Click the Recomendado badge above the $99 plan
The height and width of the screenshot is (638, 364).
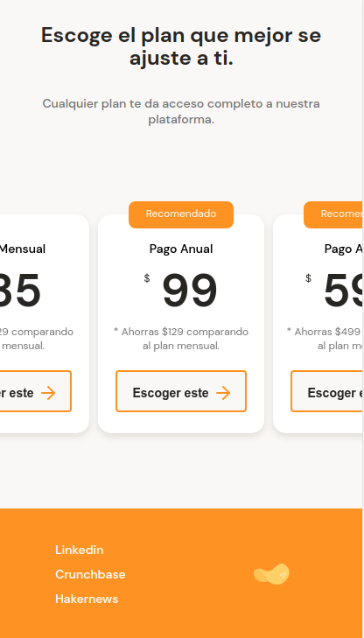[x=181, y=214]
